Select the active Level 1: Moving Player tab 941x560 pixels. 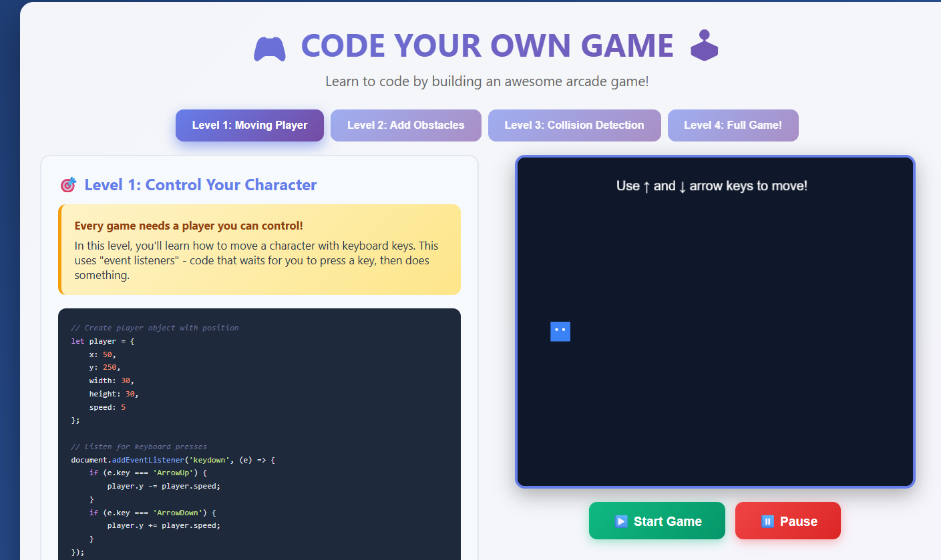coord(249,125)
